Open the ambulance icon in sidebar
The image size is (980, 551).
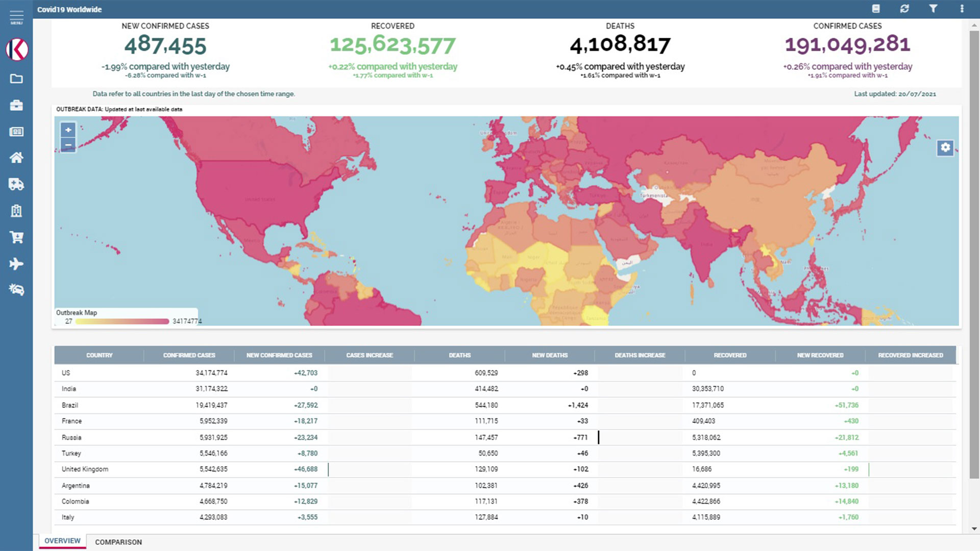pos(16,184)
